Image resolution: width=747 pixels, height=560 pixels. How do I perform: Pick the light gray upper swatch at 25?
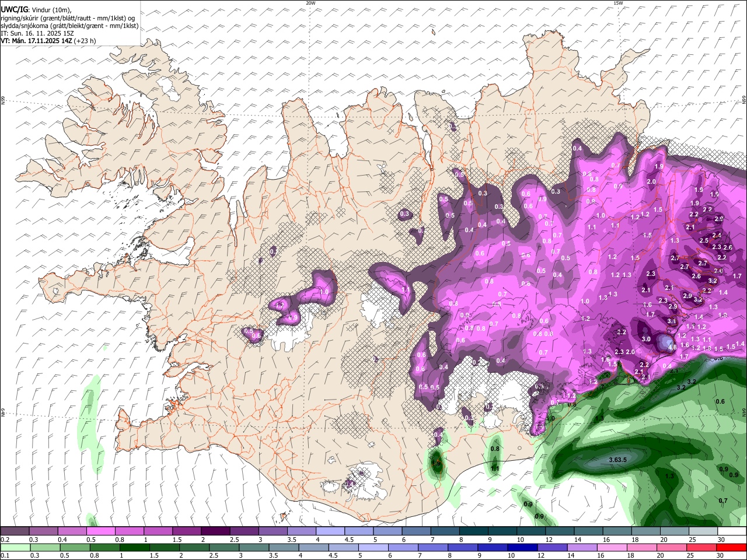tap(702, 531)
